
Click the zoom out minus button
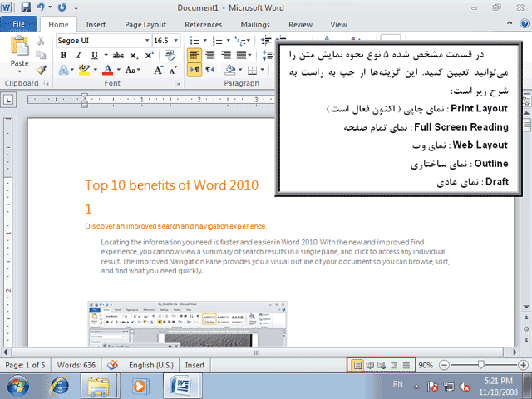pos(444,365)
